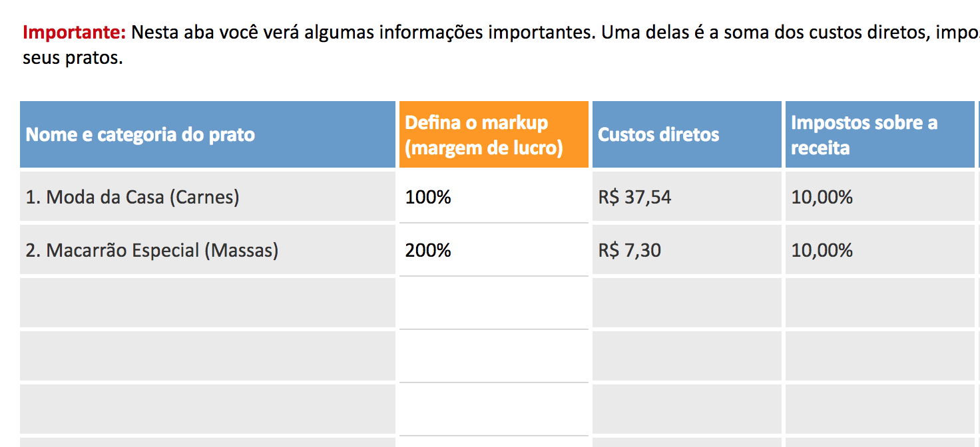Select the empty markup cell in the fourth row
This screenshot has width=980, height=447.
click(x=494, y=356)
